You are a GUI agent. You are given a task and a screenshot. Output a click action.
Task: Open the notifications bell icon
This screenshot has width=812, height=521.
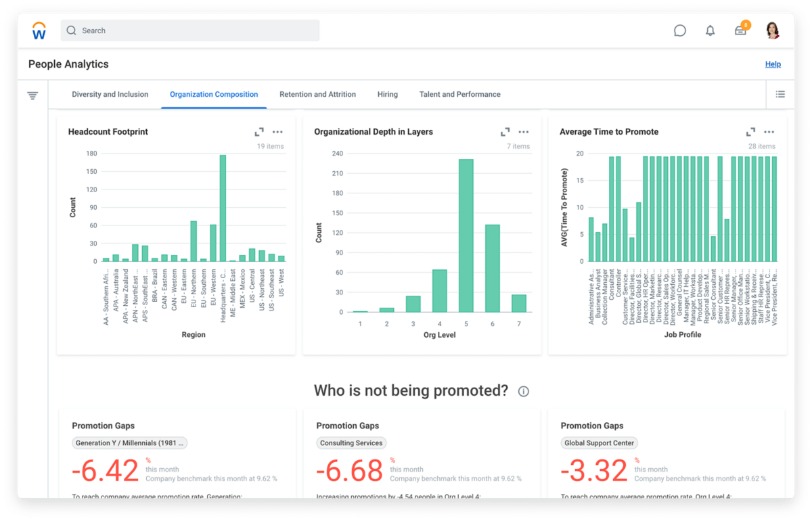tap(710, 30)
